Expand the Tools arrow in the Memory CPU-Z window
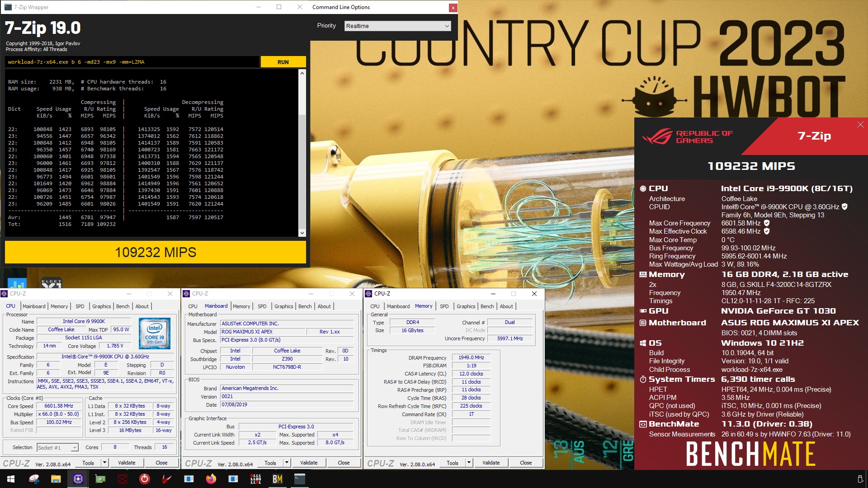Viewport: 868px width, 488px height. pyautogui.click(x=469, y=463)
